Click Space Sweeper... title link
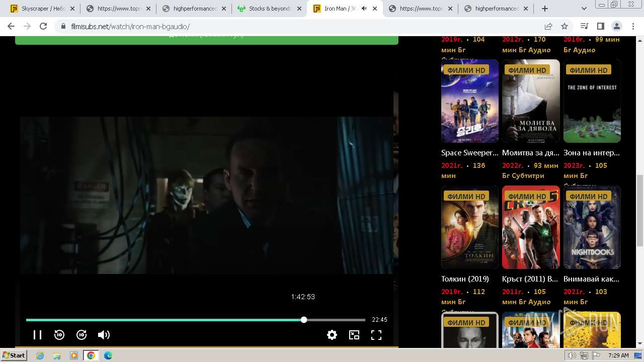Image resolution: width=644 pixels, height=362 pixels. (470, 153)
